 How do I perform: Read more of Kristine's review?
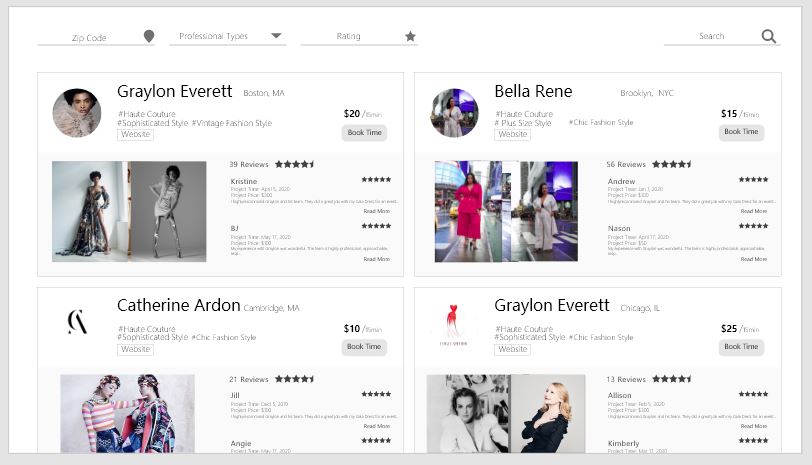tap(377, 211)
